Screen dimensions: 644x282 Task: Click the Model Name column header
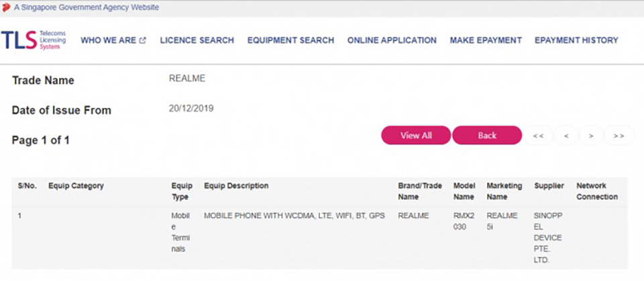(464, 191)
